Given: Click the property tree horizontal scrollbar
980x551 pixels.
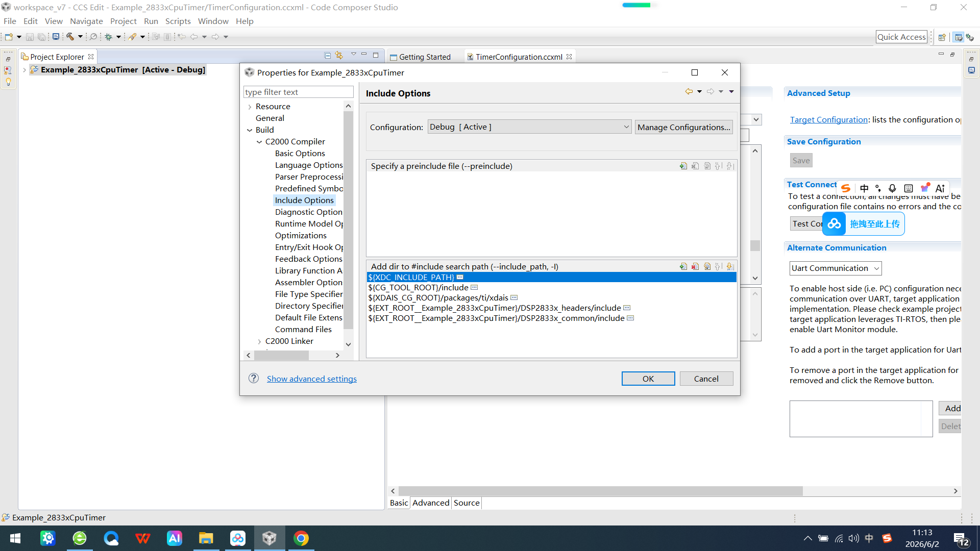Looking at the screenshot, I should click(282, 355).
